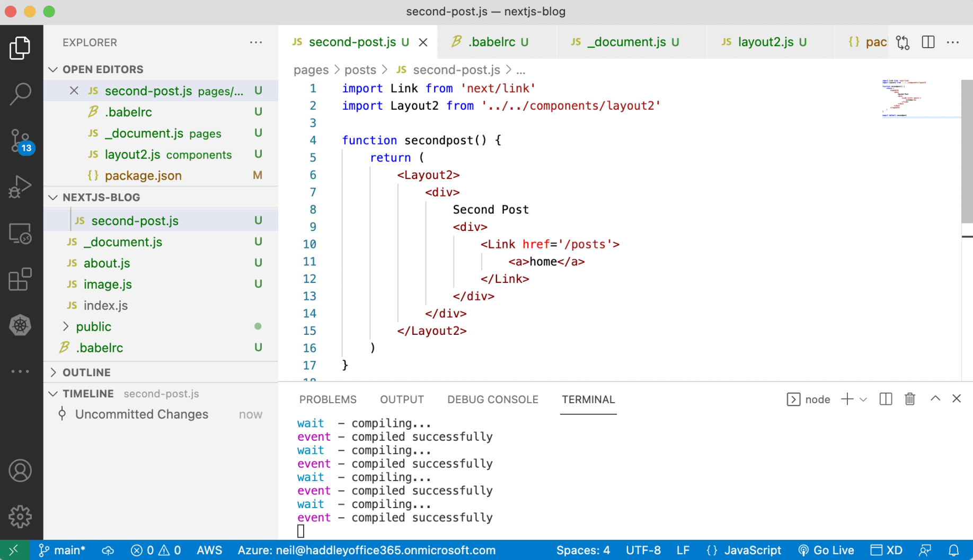
Task: Open the Extensions view
Action: (21, 279)
